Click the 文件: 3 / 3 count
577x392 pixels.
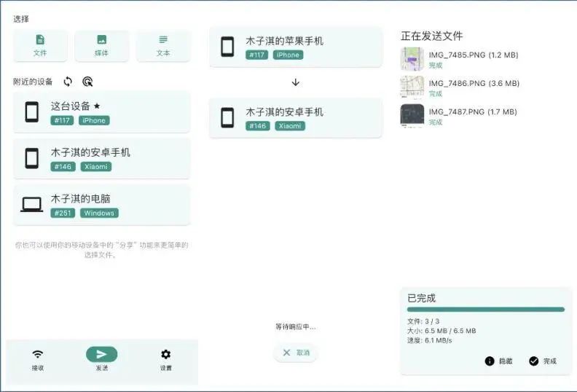pyautogui.click(x=423, y=321)
